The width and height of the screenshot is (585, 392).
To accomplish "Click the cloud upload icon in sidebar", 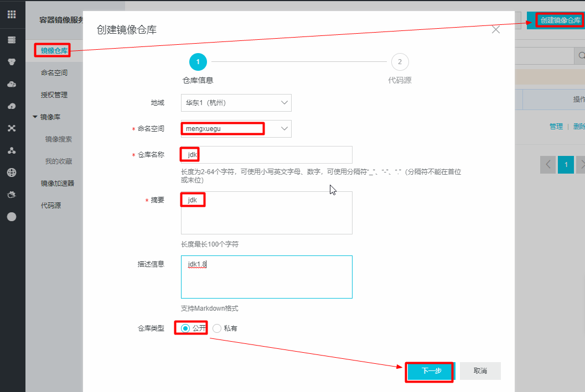I will (x=12, y=106).
